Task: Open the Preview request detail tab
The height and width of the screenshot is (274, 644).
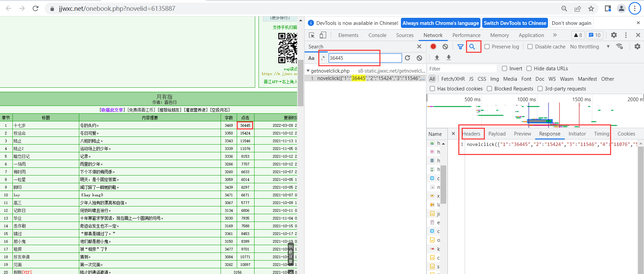Action: (522, 134)
